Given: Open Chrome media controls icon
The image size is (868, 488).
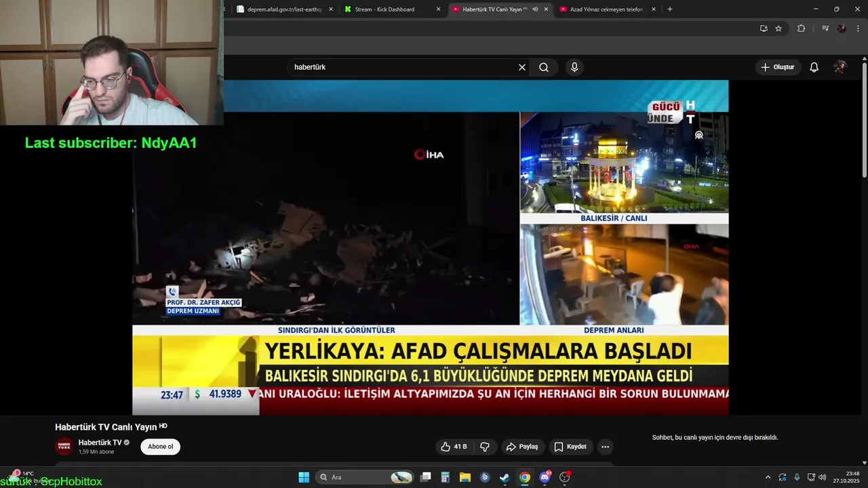Looking at the screenshot, I should tap(825, 28).
